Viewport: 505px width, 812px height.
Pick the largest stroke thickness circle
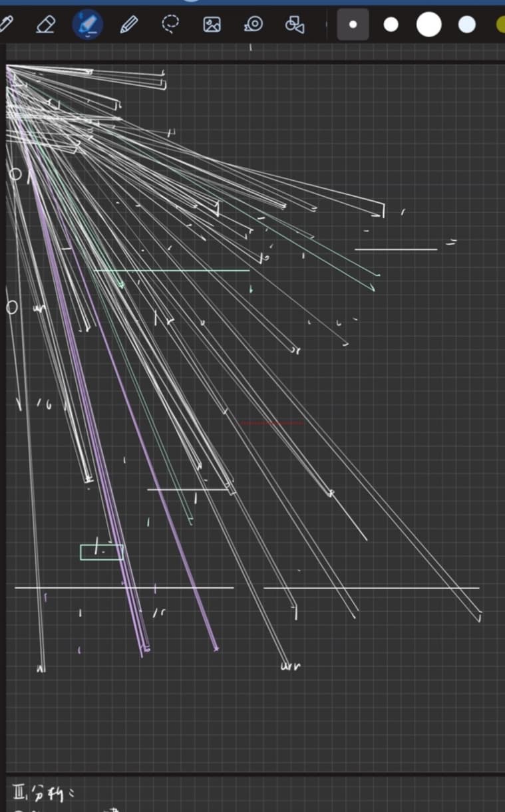point(429,25)
